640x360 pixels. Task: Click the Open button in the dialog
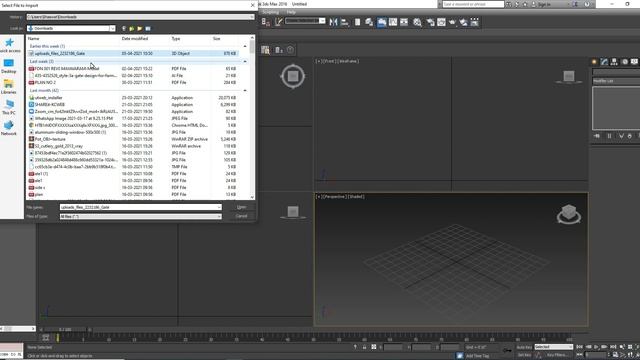(x=241, y=207)
